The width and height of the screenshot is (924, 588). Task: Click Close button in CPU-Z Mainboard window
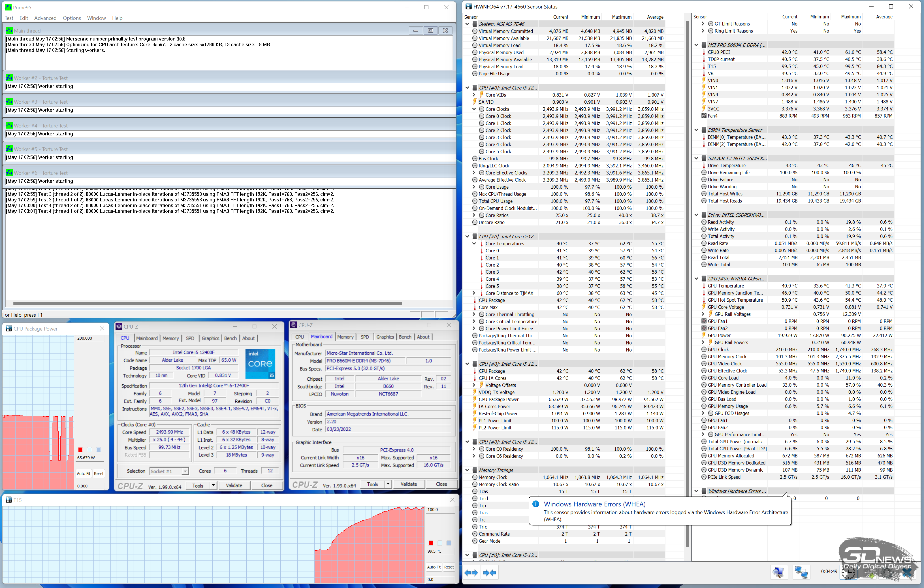coord(441,484)
